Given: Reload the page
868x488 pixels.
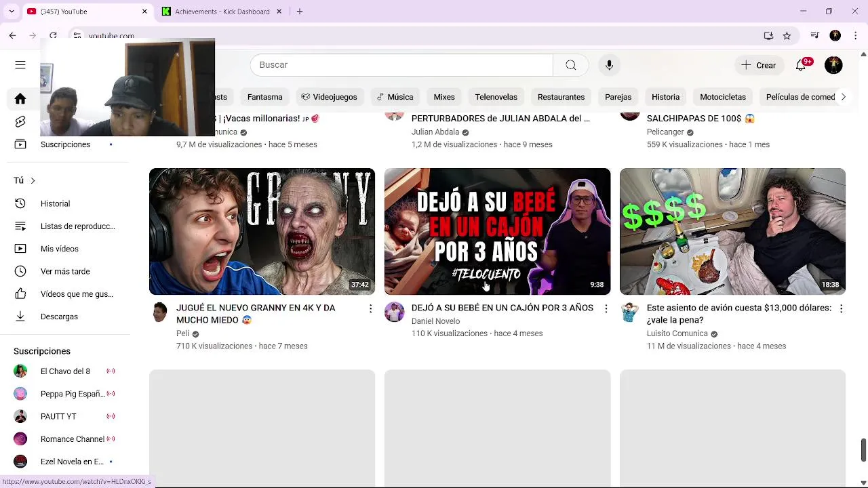Looking at the screenshot, I should (53, 35).
